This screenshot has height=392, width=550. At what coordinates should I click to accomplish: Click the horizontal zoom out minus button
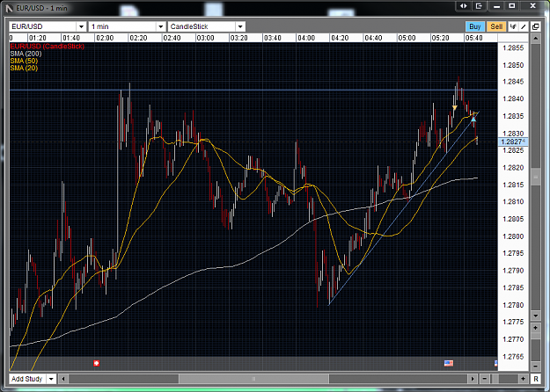click(x=484, y=379)
